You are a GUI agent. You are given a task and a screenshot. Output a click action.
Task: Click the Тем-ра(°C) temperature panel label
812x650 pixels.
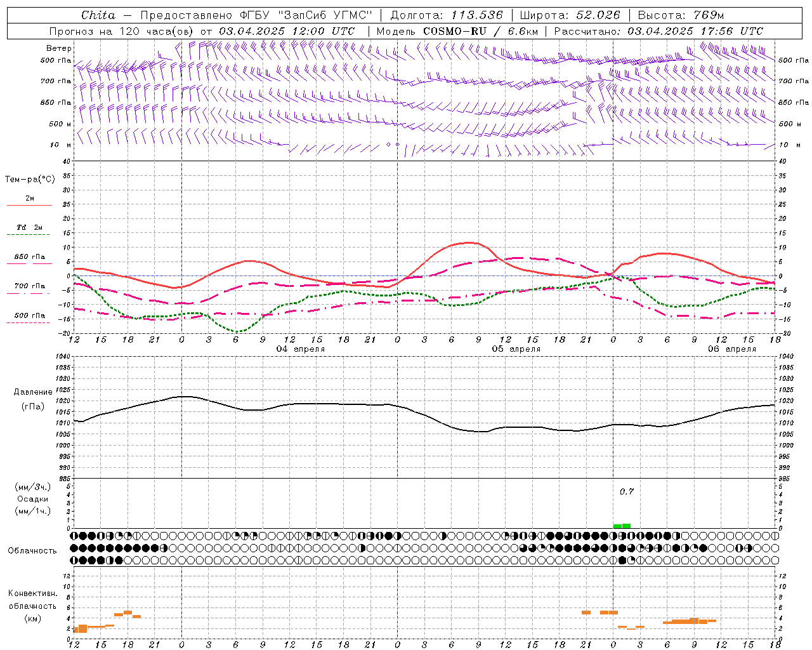pyautogui.click(x=30, y=180)
